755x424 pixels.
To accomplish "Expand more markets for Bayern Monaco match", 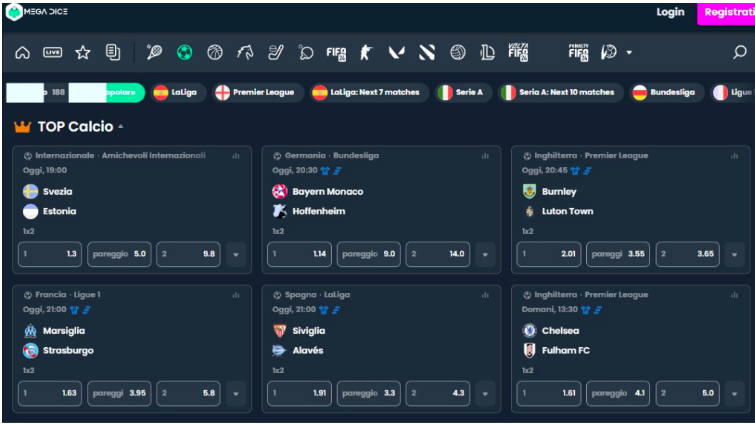I will coord(485,254).
